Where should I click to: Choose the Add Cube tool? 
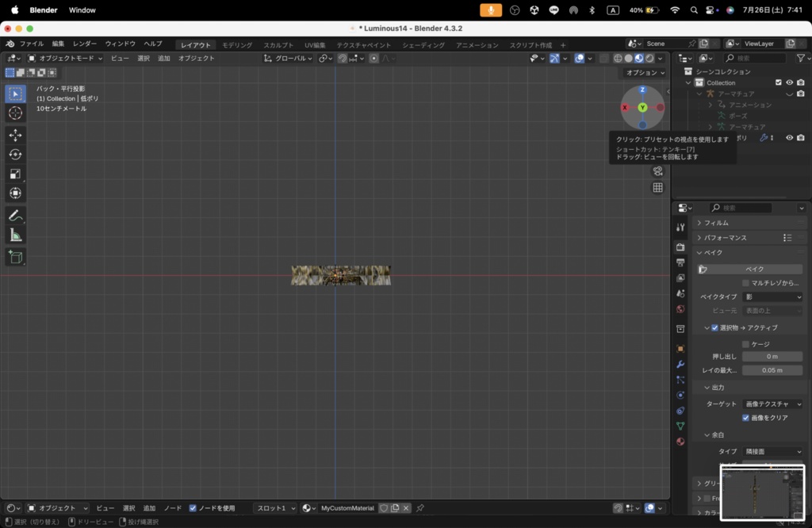15,257
